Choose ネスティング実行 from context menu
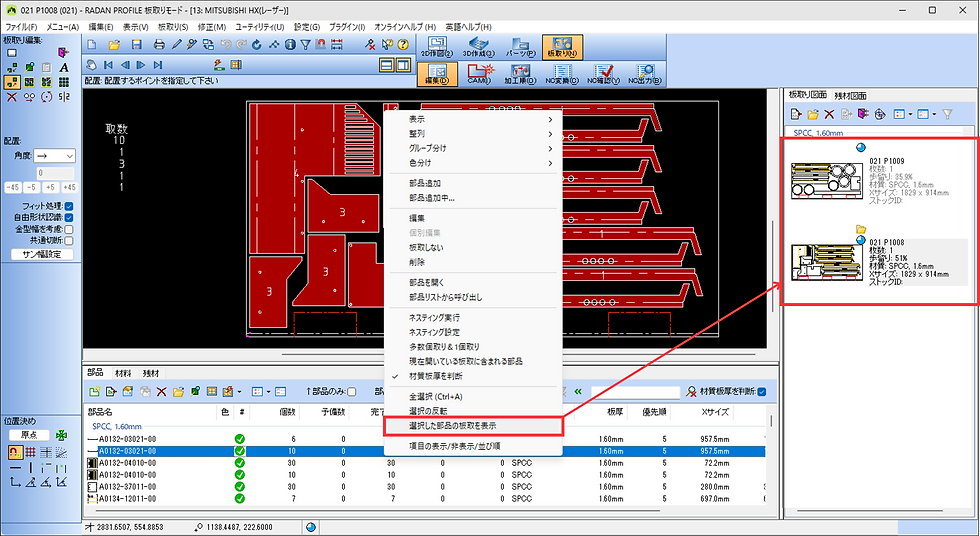Viewport: 980px width, 536px height. point(473,317)
